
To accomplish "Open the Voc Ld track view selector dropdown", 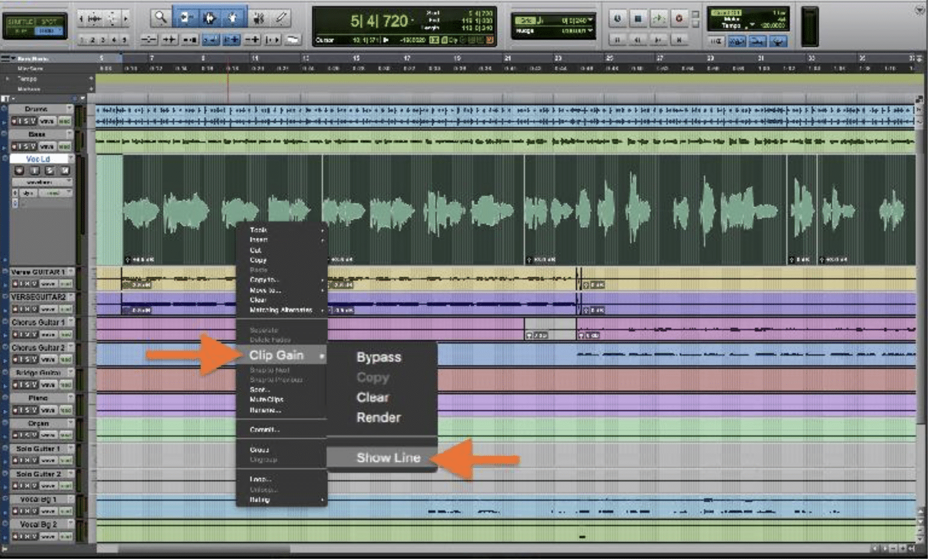I will pos(41,182).
